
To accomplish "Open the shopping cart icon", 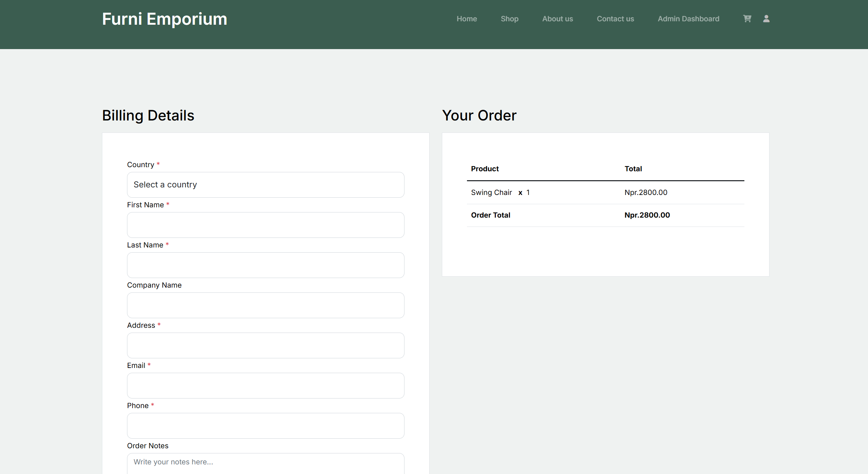I will 747,19.
